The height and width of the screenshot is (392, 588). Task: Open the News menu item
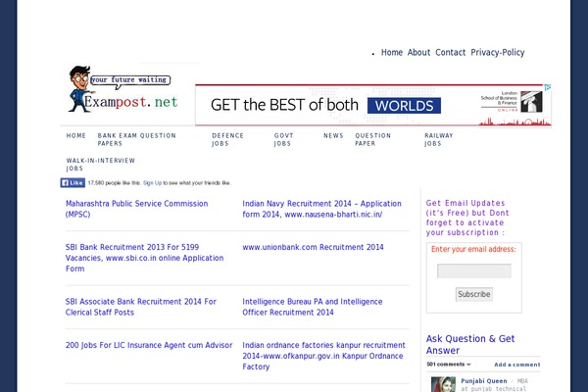tap(333, 136)
